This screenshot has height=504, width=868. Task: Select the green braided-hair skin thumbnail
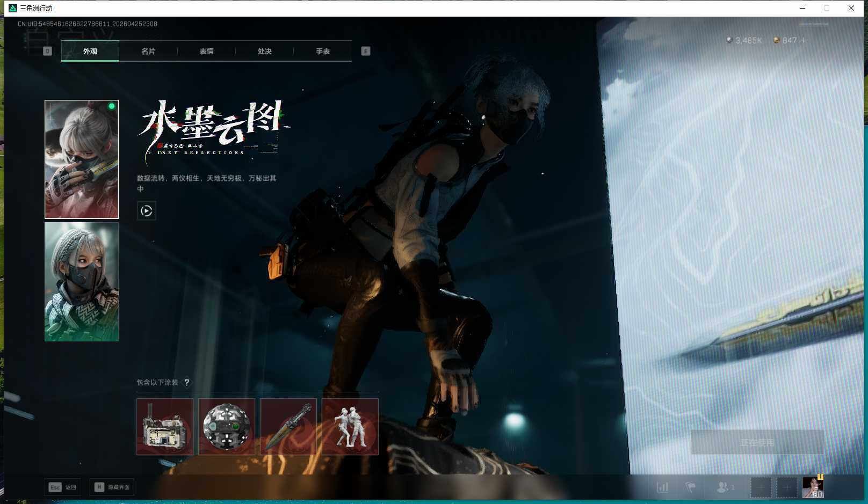[x=82, y=282]
